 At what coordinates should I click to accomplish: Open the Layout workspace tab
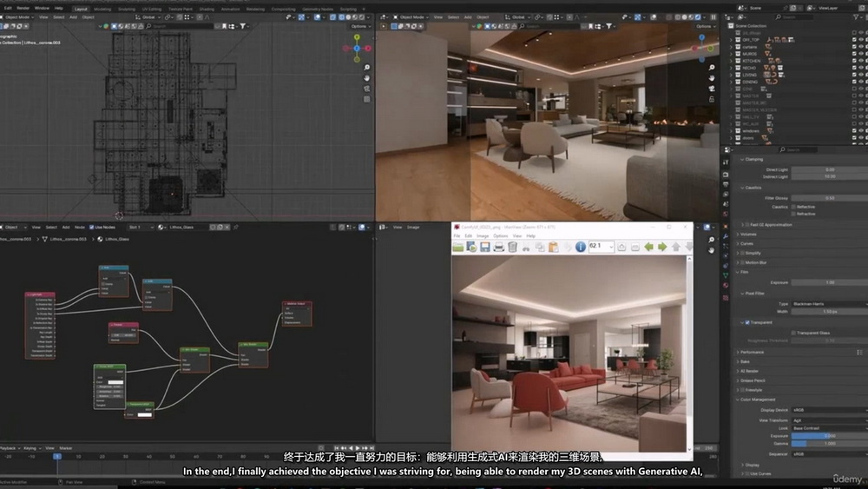[81, 9]
